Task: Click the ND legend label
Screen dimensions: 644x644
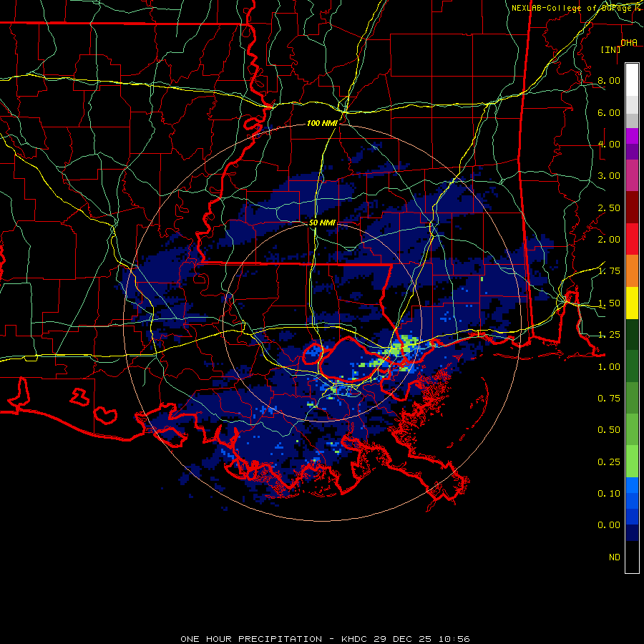Action: tap(615, 557)
